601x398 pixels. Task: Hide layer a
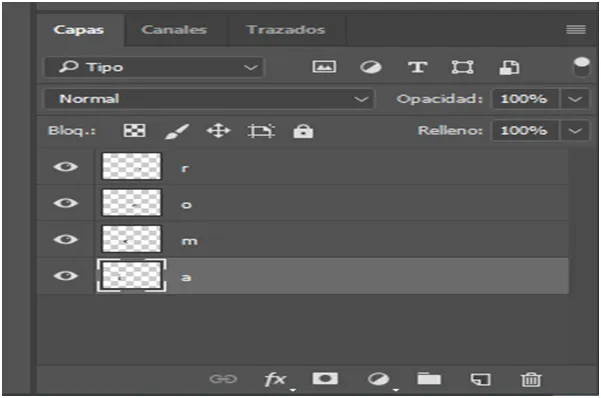[66, 276]
